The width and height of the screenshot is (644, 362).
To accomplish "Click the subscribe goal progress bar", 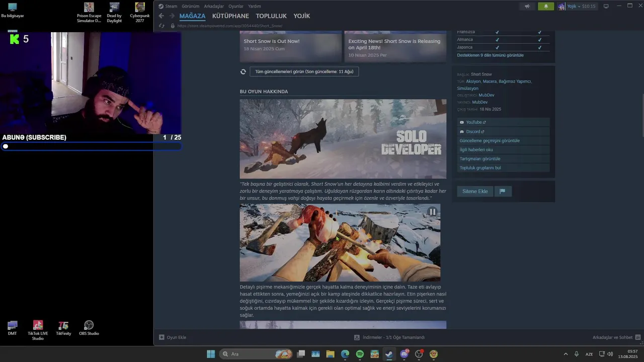I will [x=91, y=146].
